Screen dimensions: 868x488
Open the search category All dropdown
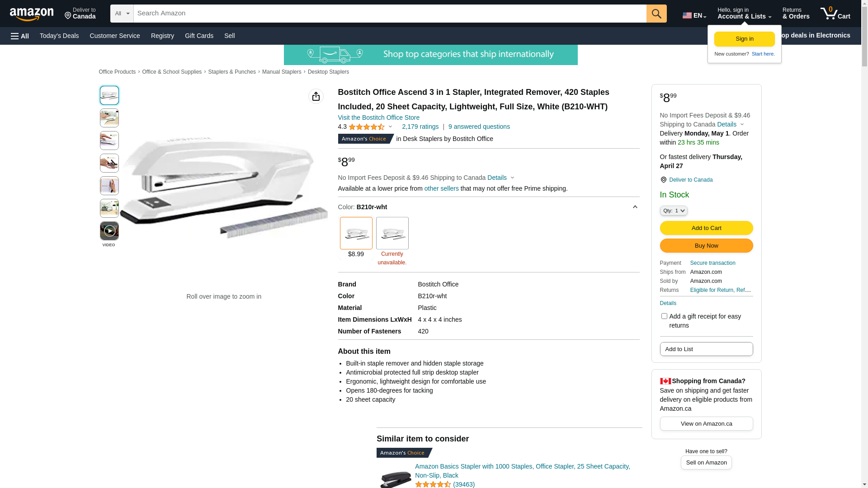point(122,14)
